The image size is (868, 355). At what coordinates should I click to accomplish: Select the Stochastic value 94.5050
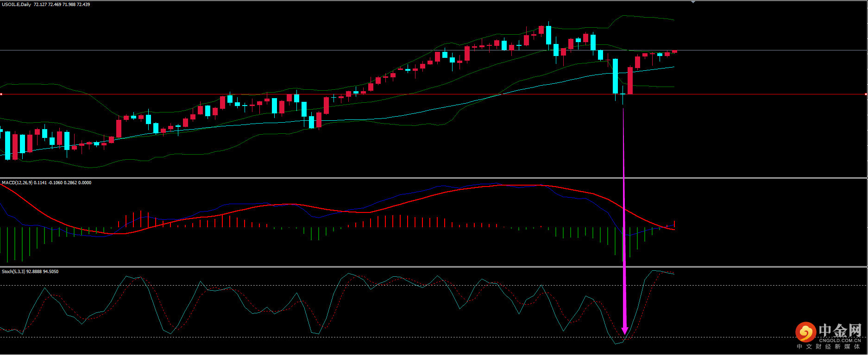click(51, 272)
